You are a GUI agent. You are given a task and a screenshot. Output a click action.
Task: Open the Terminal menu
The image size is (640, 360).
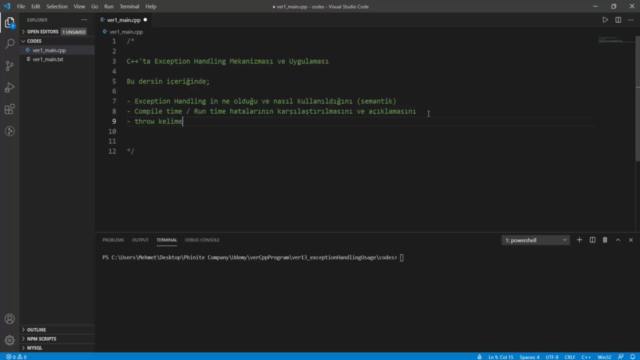click(129, 7)
